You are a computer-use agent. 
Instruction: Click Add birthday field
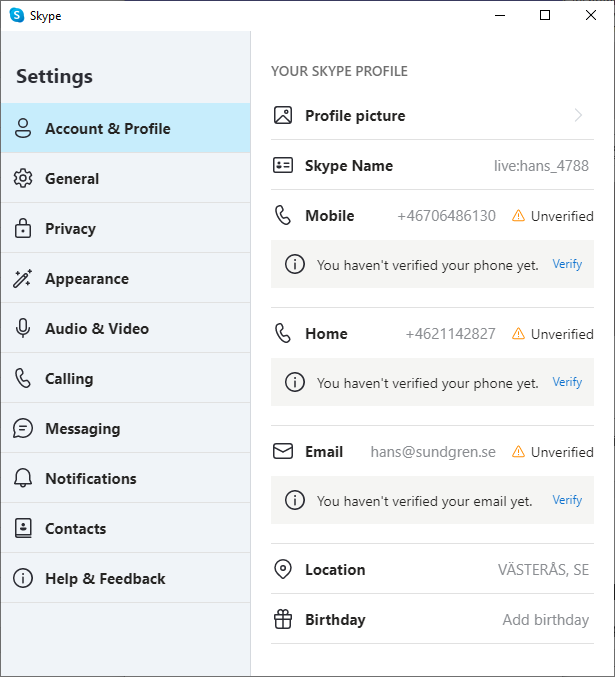545,620
